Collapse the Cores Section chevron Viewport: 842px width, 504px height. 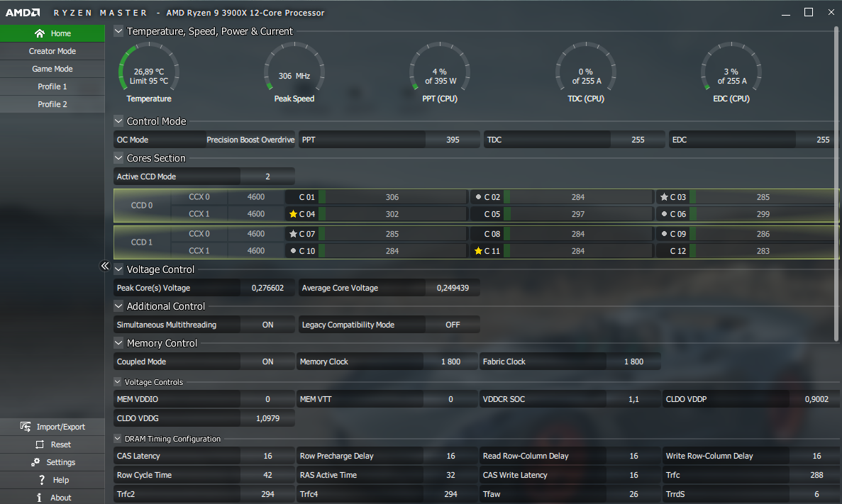[118, 158]
